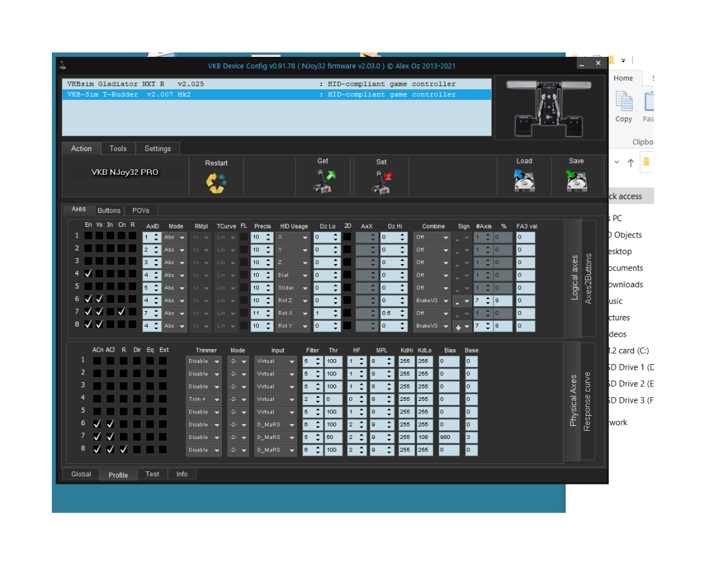728x562 pixels.
Task: Toggle Cn checkbox for logical axis 7
Action: coord(122,312)
